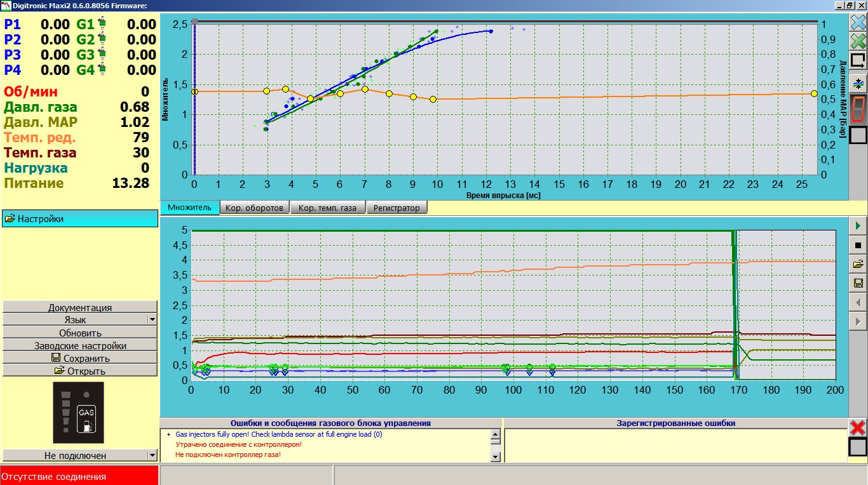Click the Время впрыска axis label
Image resolution: width=868 pixels, height=485 pixels.
tap(503, 196)
